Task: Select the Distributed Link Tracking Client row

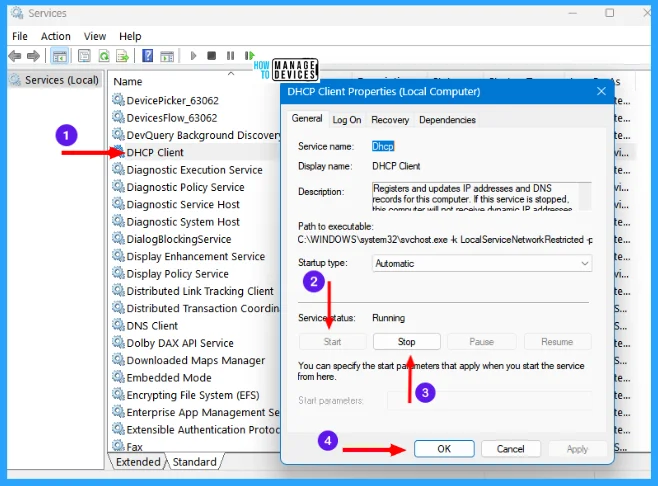Action: [194, 290]
